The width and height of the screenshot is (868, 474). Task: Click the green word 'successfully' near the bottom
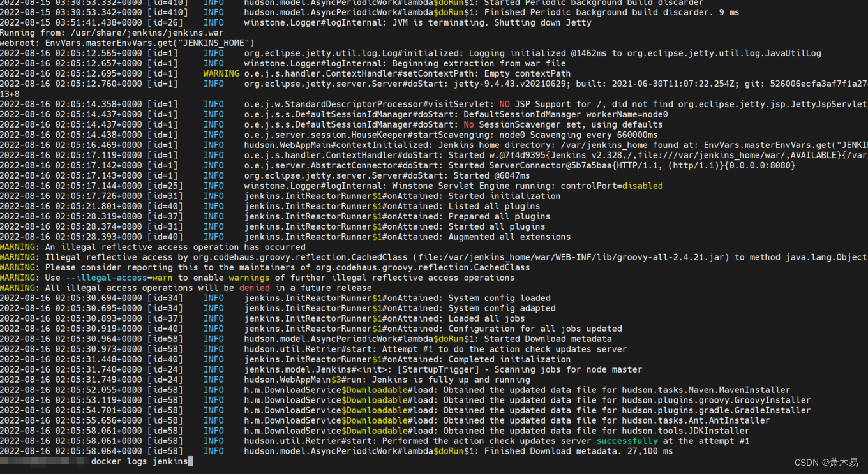click(627, 441)
